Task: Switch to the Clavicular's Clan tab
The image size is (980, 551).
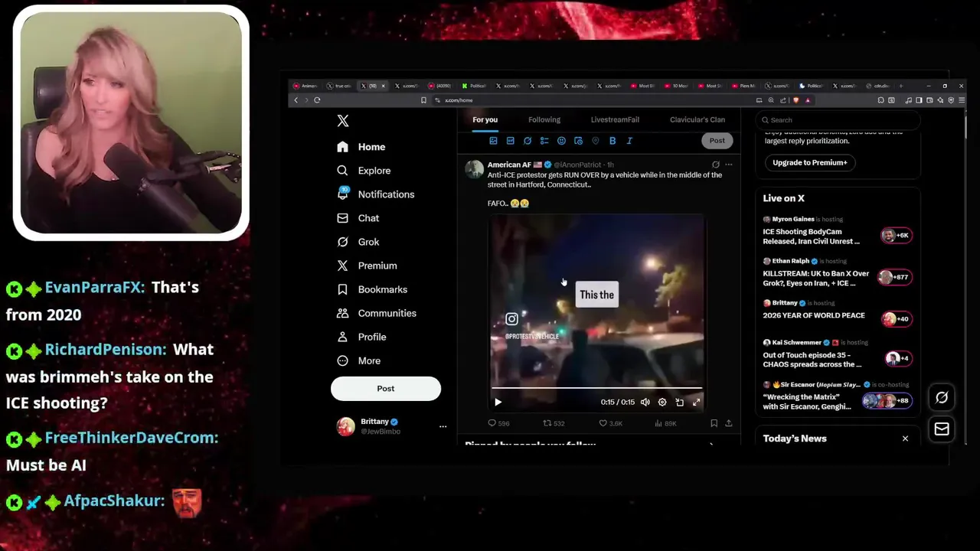Action: (697, 119)
